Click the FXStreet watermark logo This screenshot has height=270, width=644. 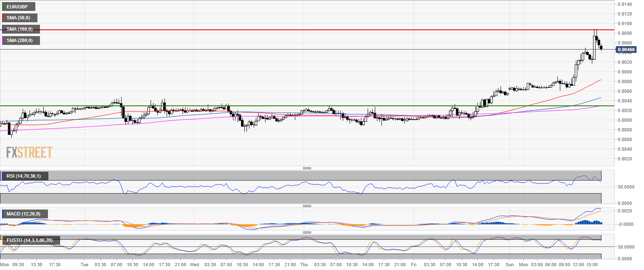coord(29,152)
